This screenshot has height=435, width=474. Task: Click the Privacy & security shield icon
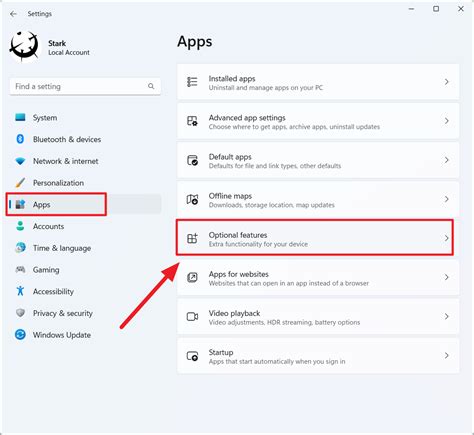[20, 313]
